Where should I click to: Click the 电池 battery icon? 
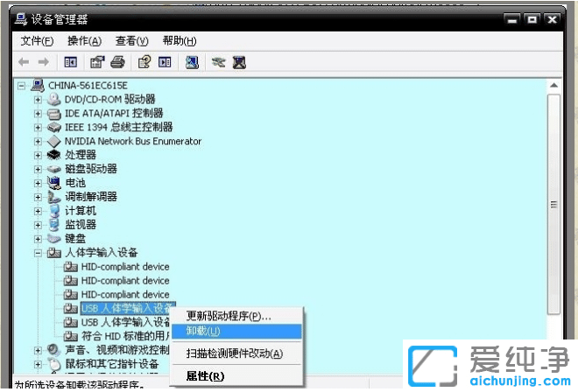[x=54, y=183]
